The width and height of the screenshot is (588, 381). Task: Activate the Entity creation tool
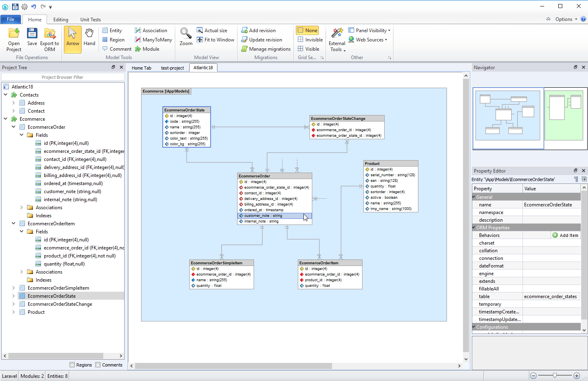point(113,30)
